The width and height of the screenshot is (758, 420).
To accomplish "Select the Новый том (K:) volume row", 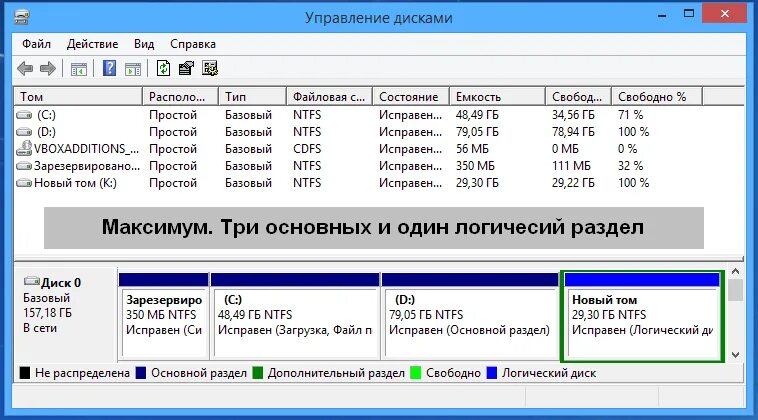I will (358, 183).
